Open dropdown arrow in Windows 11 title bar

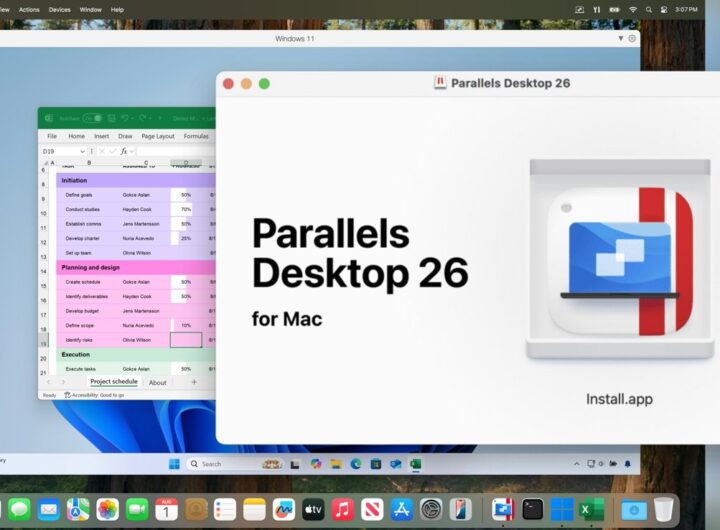point(621,39)
